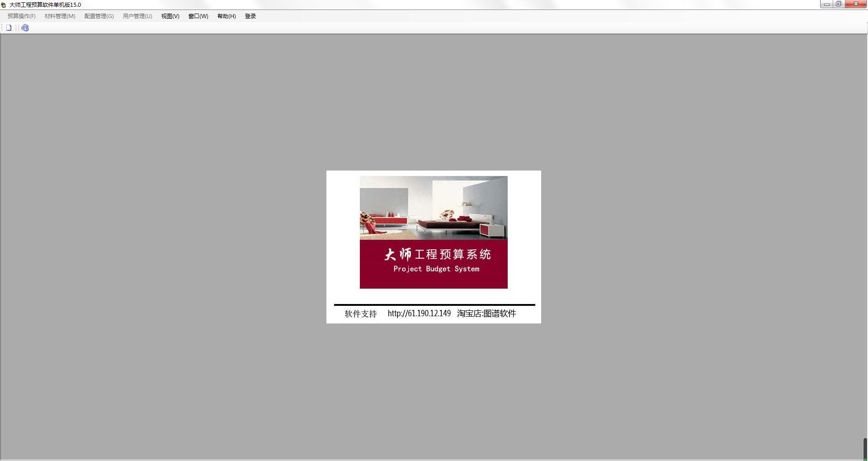Viewport: 868px width, 461px height.
Task: Open the 配置管理(G) menu
Action: (99, 16)
